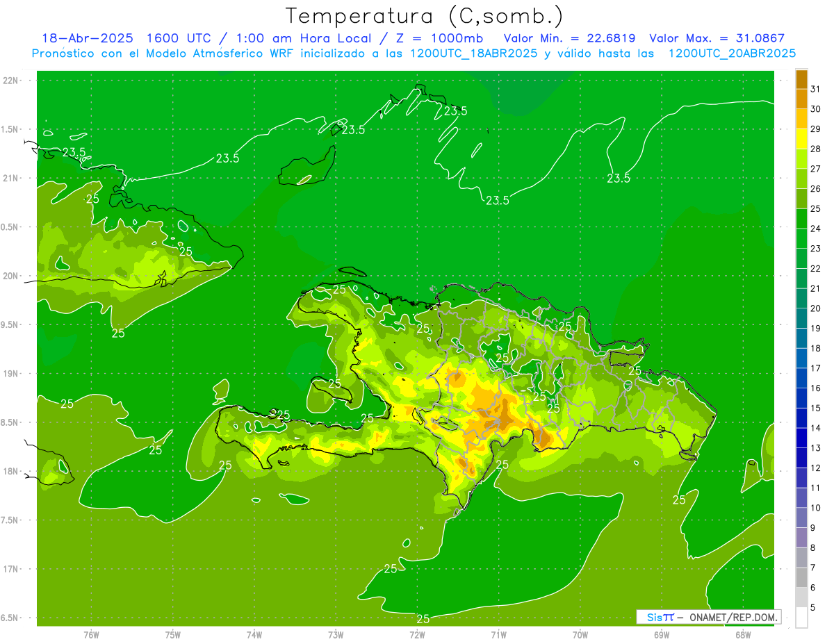
Task: Click the "17N" latitude label
Action: pyautogui.click(x=11, y=569)
